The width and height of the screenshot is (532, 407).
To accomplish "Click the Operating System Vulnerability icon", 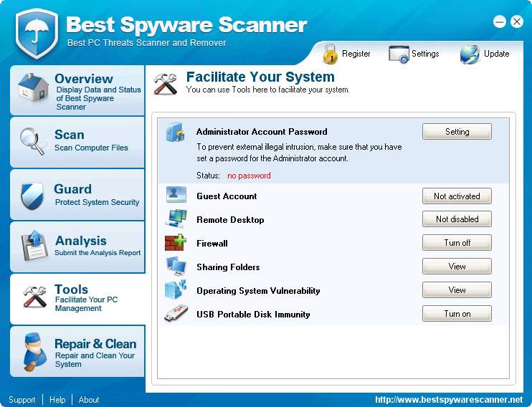I will coord(176,289).
